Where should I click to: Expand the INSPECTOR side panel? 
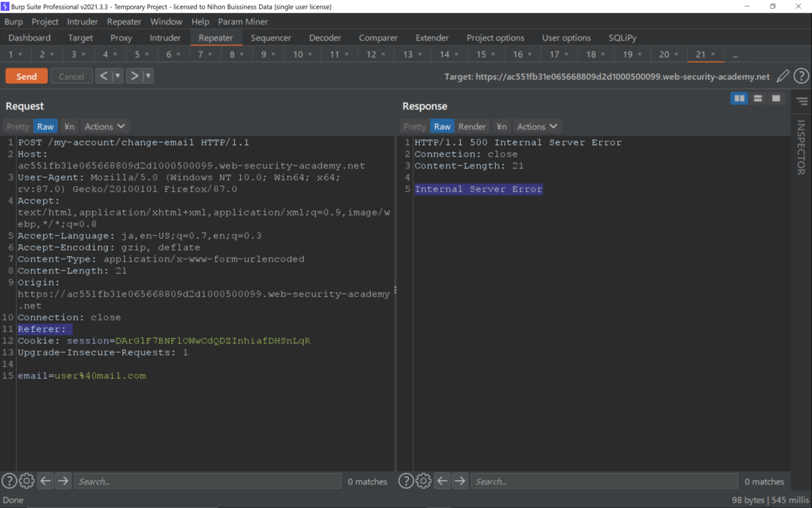tap(801, 148)
